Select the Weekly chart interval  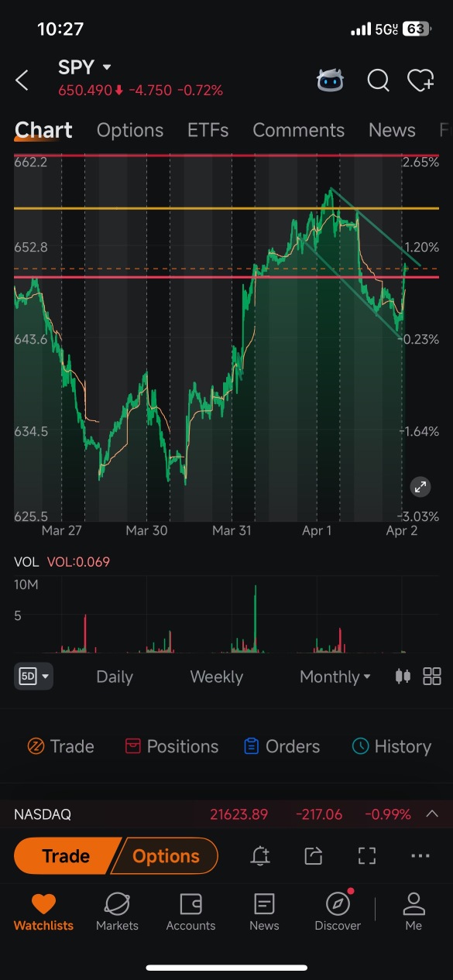(x=217, y=677)
